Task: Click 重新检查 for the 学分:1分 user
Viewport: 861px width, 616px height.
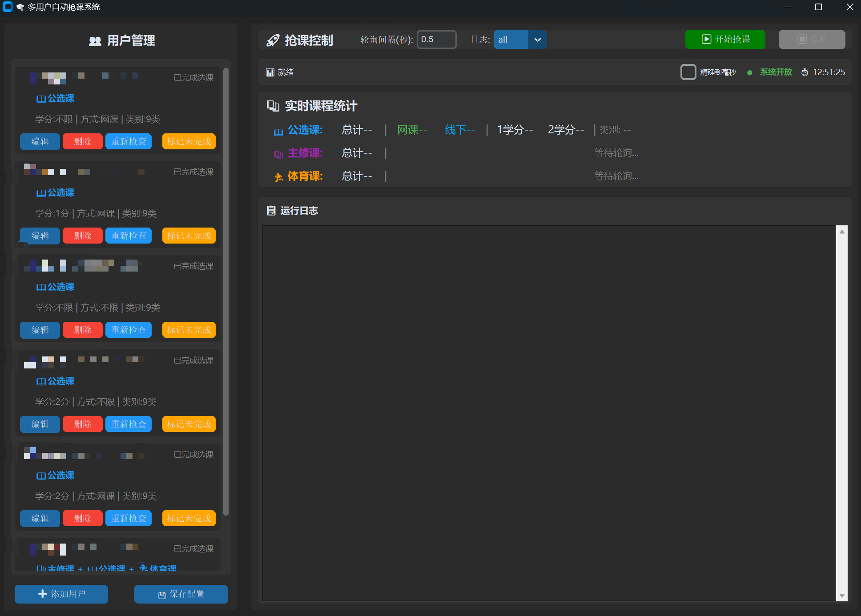Action: [129, 236]
